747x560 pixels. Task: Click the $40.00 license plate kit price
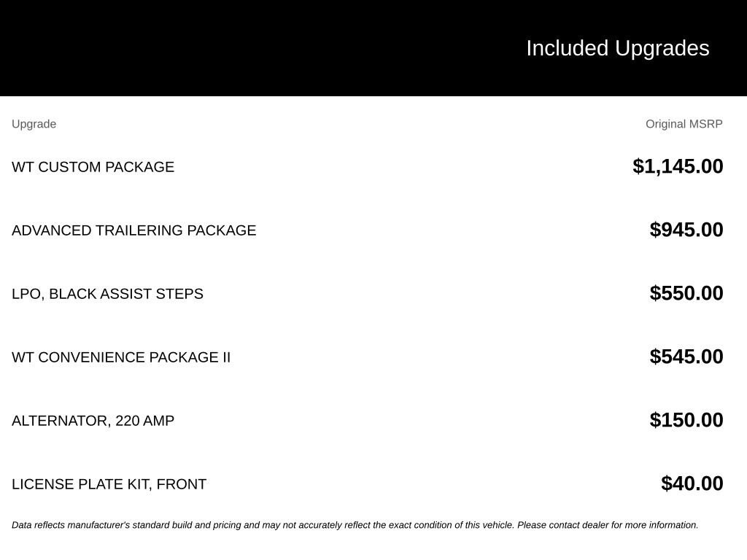(692, 483)
